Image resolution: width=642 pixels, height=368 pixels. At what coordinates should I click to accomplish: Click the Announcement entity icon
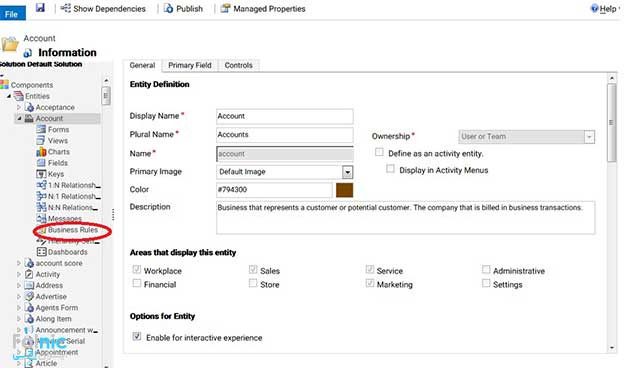(x=29, y=330)
